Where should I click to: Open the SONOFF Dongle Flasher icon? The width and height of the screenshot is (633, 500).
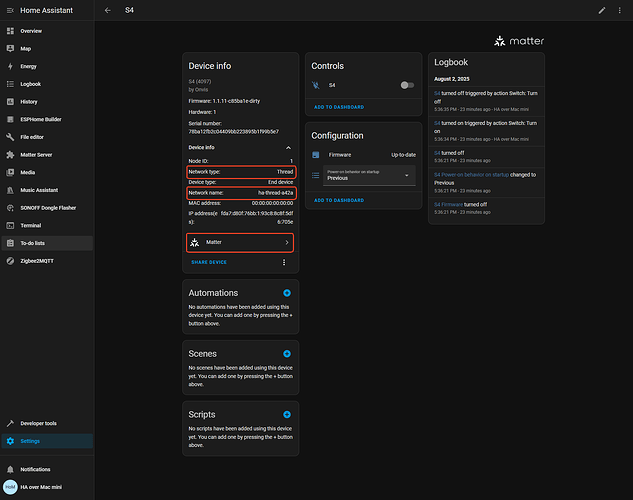click(x=10, y=208)
